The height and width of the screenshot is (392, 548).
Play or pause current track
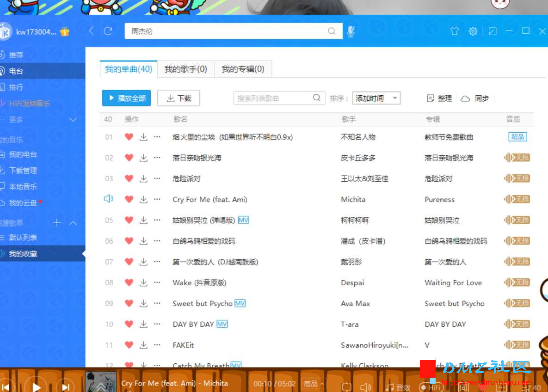point(36,386)
